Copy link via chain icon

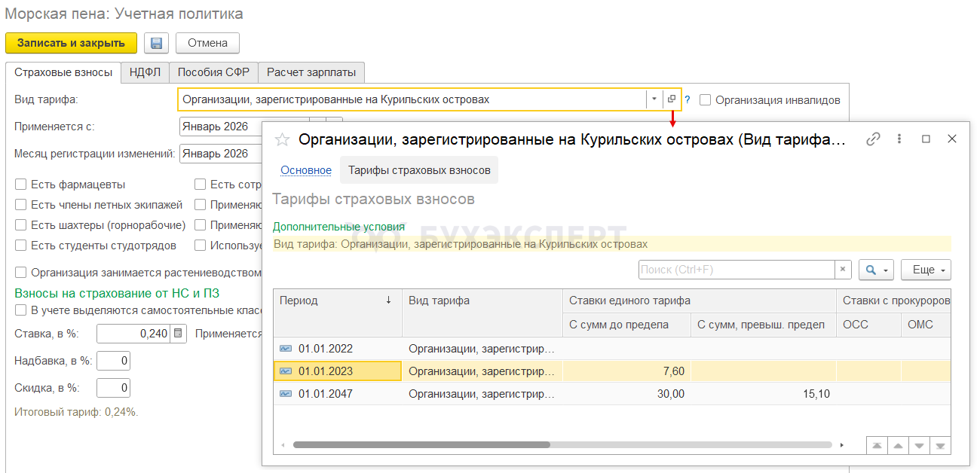(x=873, y=139)
